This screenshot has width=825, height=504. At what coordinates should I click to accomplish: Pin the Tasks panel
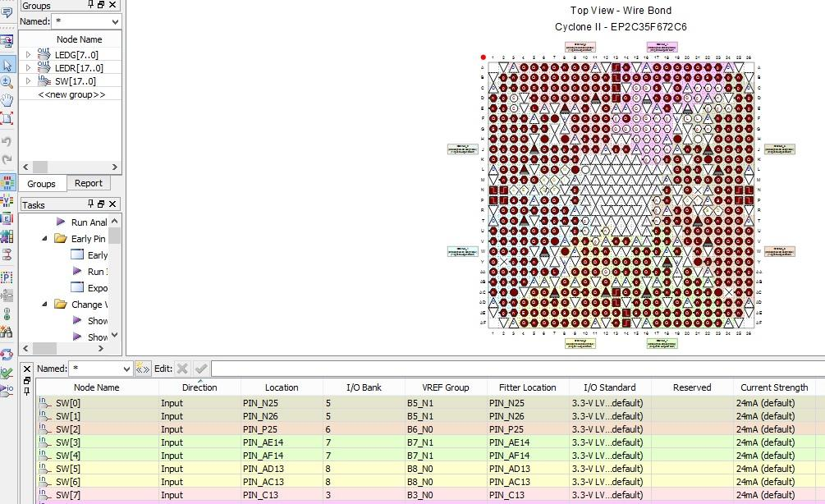click(91, 204)
